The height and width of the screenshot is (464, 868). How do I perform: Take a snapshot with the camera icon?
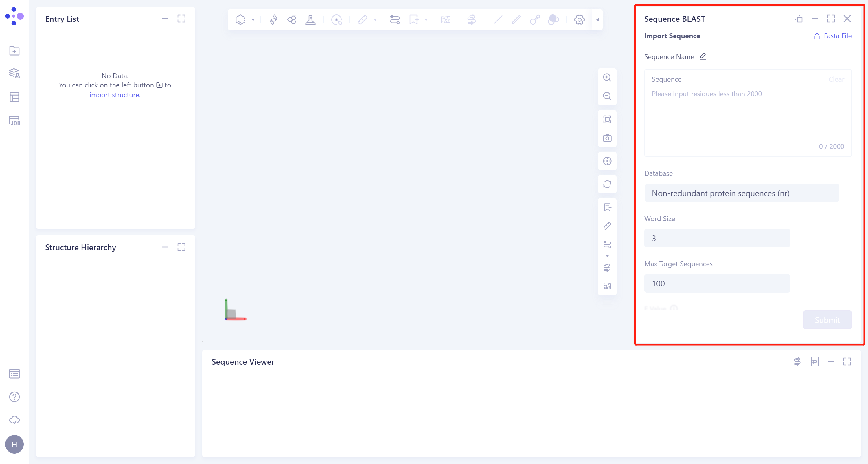607,138
